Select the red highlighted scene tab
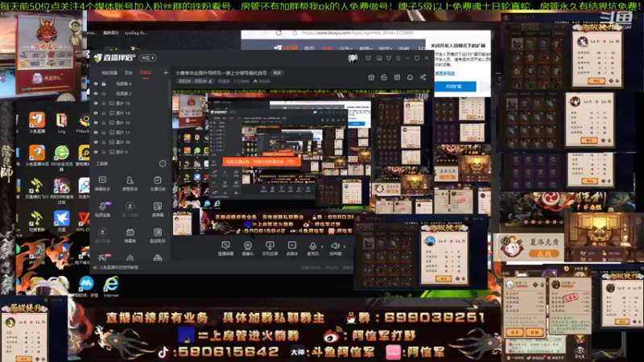This screenshot has height=362, width=644. (x=146, y=72)
